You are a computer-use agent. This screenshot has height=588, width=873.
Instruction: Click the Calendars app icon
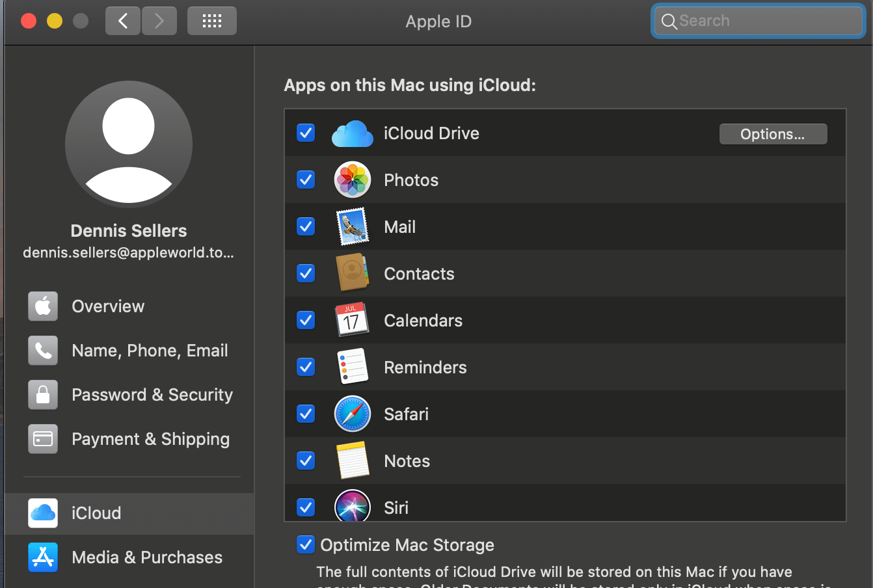(352, 320)
